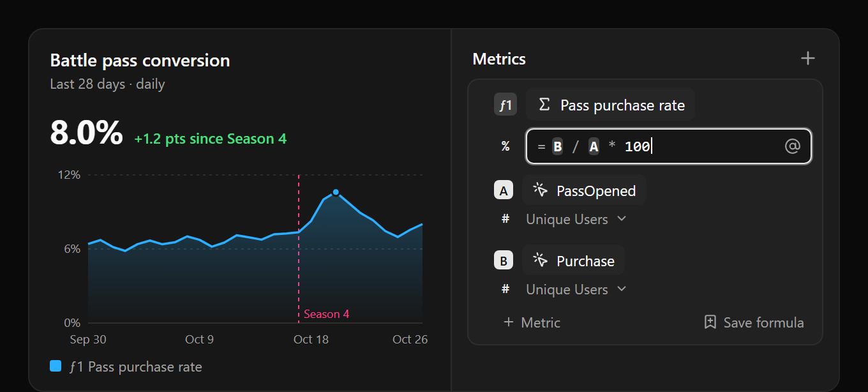The height and width of the screenshot is (392, 868).
Task: Click the 12% y-axis label
Action: [69, 175]
